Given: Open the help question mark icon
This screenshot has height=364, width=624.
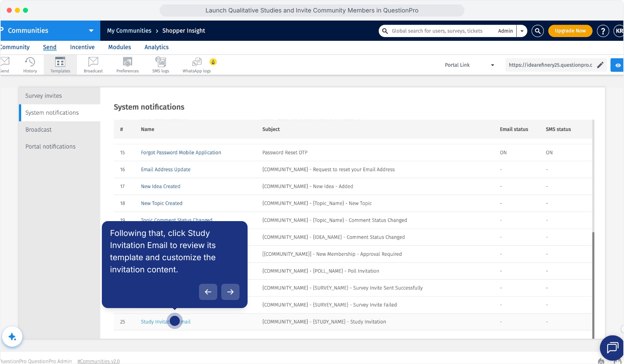Looking at the screenshot, I should pos(603,31).
